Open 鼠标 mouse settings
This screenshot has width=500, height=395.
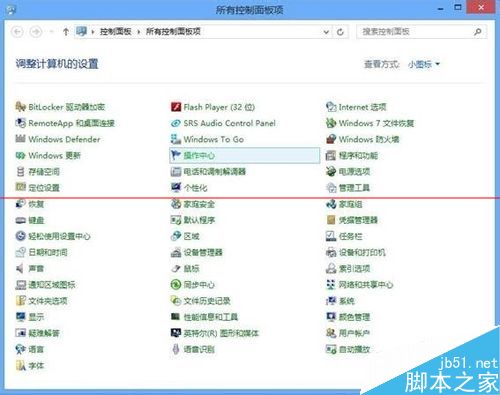[185, 268]
